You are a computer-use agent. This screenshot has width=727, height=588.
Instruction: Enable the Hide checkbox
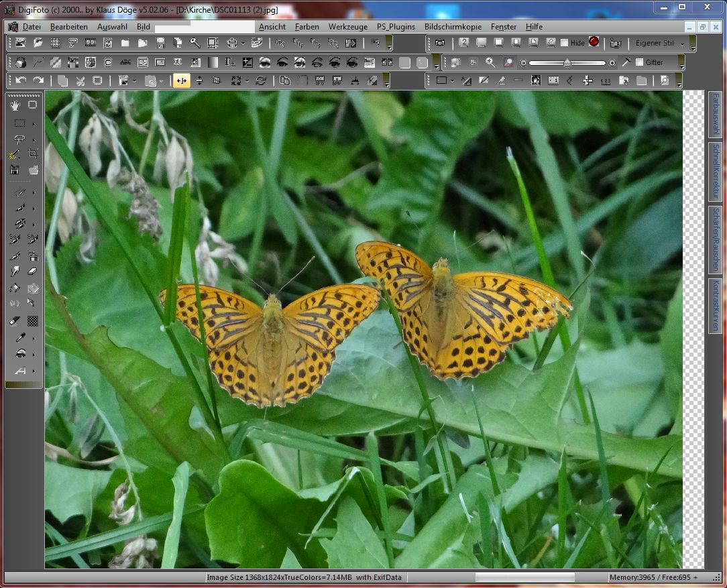[x=564, y=43]
